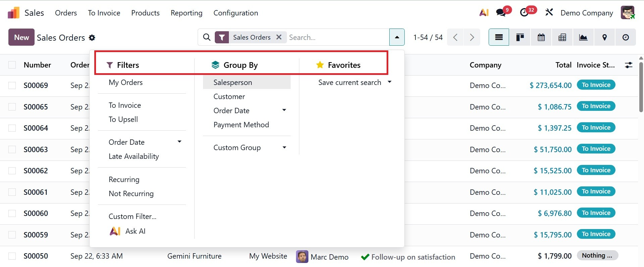The height and width of the screenshot is (267, 644).
Task: Switch to Calendar view
Action: (541, 37)
